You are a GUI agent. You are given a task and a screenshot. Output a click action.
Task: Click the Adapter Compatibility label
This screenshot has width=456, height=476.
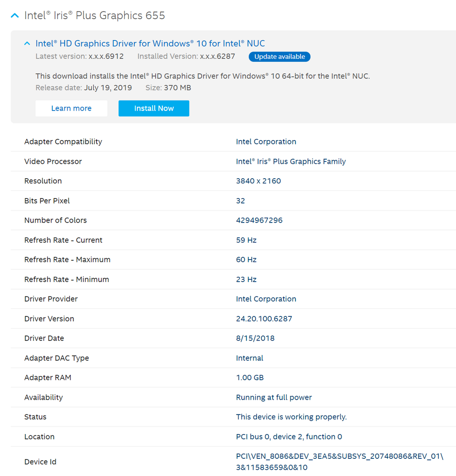coord(63,142)
